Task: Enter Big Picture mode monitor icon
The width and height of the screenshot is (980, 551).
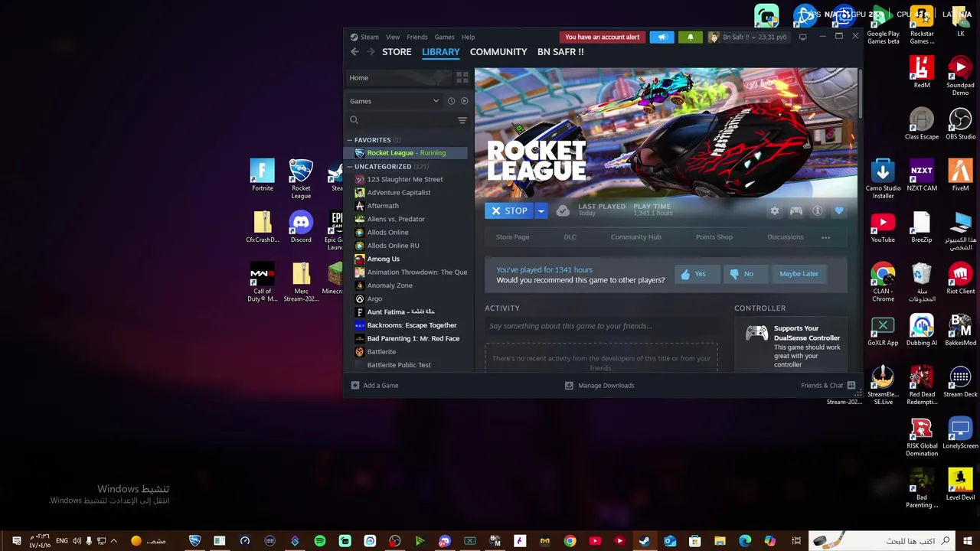Action: pyautogui.click(x=802, y=37)
